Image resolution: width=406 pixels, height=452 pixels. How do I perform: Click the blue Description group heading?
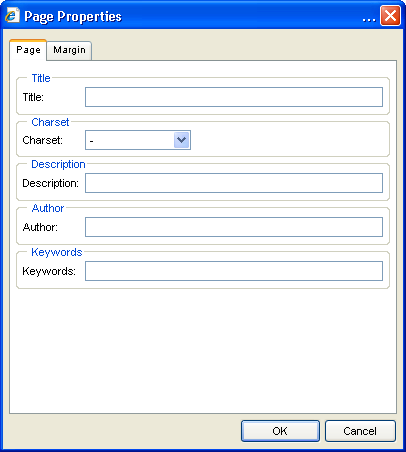click(x=58, y=164)
